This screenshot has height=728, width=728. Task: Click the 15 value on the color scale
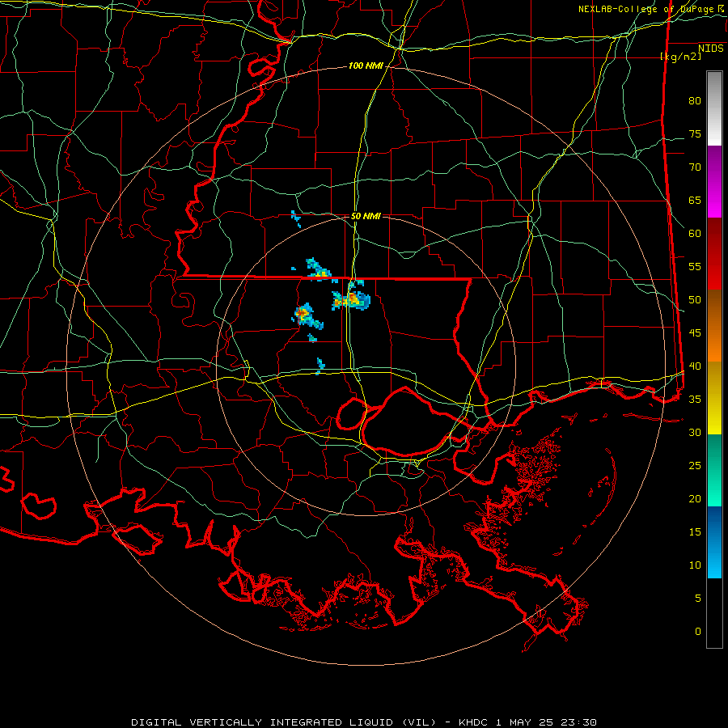(695, 532)
